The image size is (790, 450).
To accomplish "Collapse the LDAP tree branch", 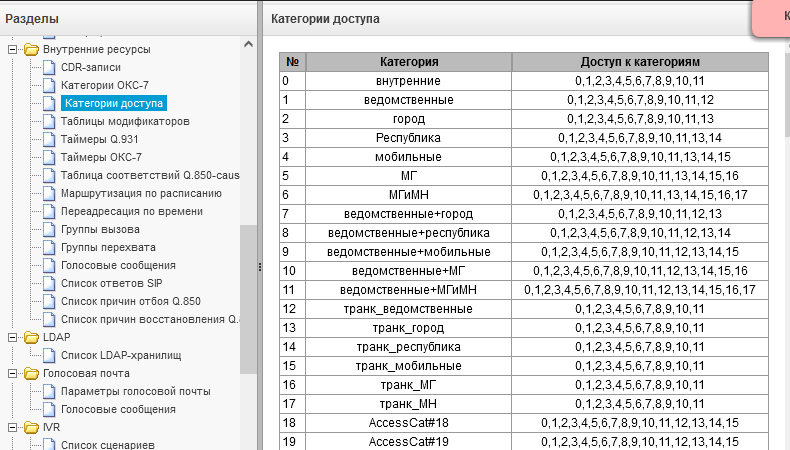I will (13, 337).
